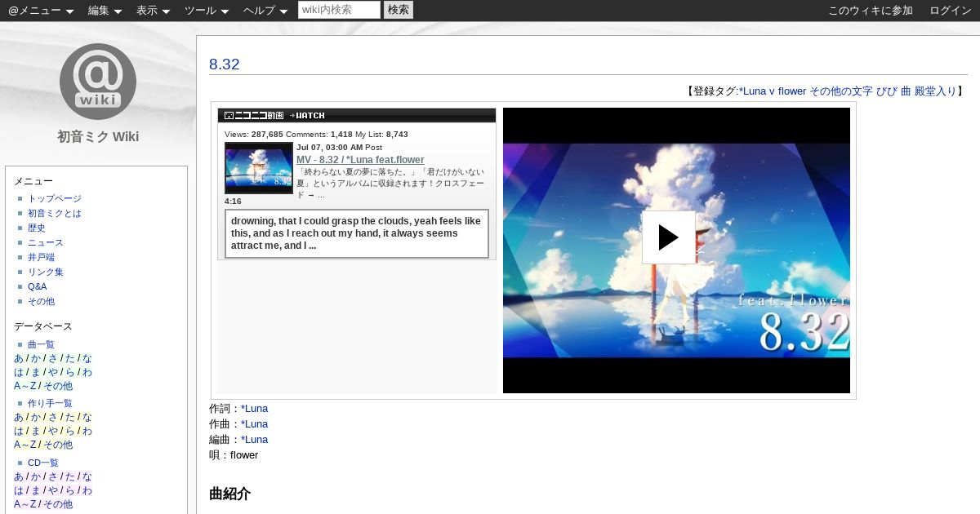Go to トップページ in sidebar menu
The width and height of the screenshot is (980, 514).
point(55,198)
